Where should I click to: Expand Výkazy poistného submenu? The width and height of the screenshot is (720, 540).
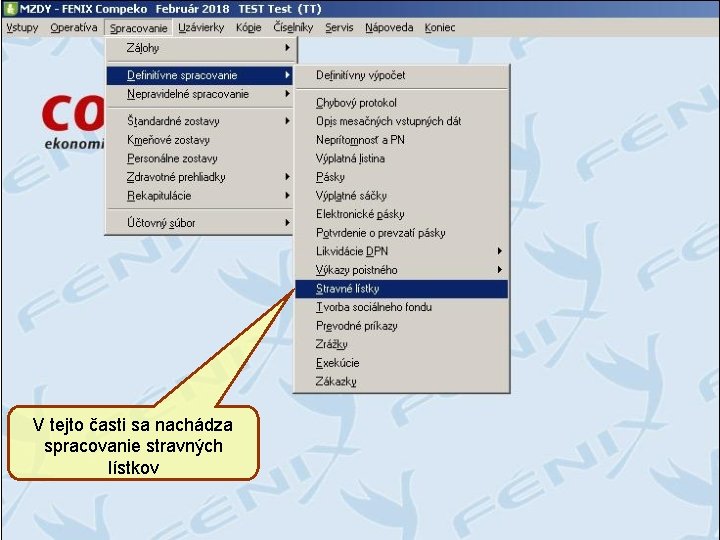click(402, 270)
